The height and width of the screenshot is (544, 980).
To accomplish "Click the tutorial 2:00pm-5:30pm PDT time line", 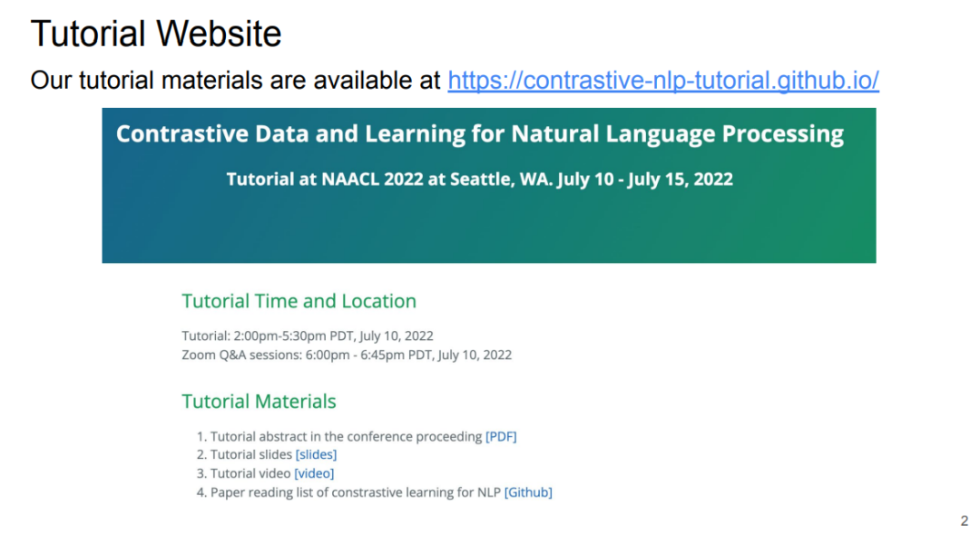I will [x=308, y=336].
